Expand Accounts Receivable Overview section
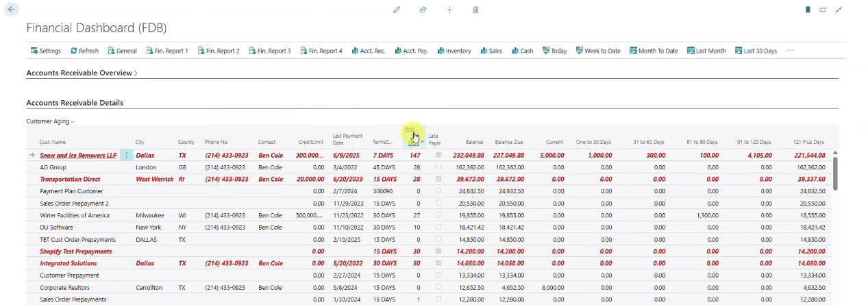868x305 pixels. pyautogui.click(x=82, y=73)
